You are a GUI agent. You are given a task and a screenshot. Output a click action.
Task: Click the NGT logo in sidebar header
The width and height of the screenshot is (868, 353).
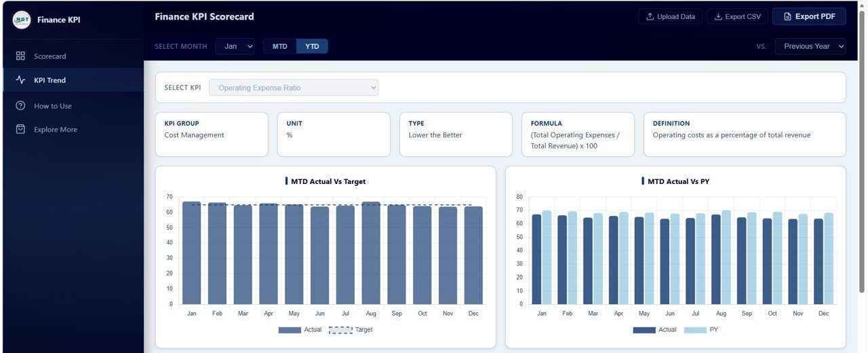22,20
